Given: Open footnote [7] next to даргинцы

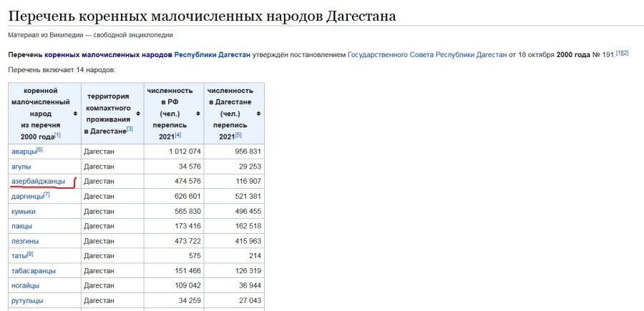Looking at the screenshot, I should point(47,194).
